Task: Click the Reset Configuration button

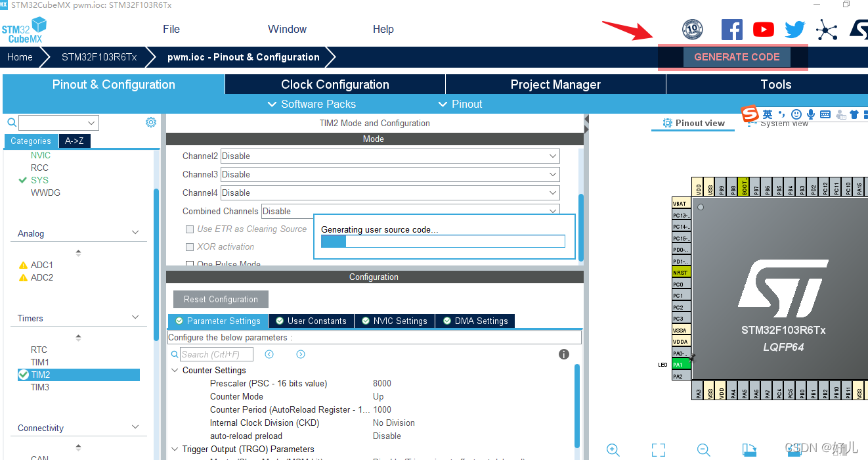Action: coord(221,299)
